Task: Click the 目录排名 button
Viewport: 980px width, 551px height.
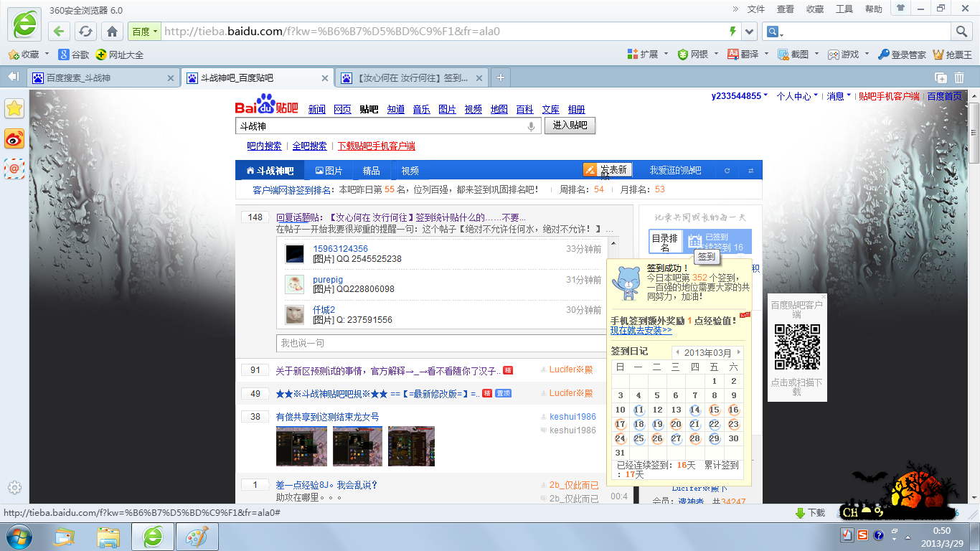Action: (x=665, y=242)
